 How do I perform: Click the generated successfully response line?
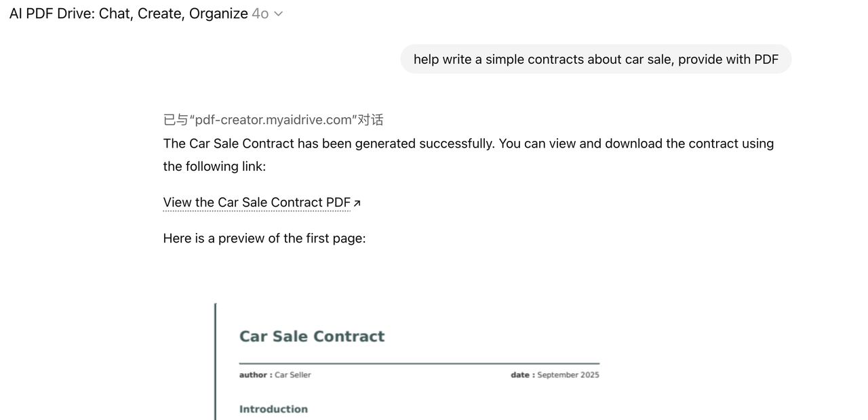click(x=468, y=144)
